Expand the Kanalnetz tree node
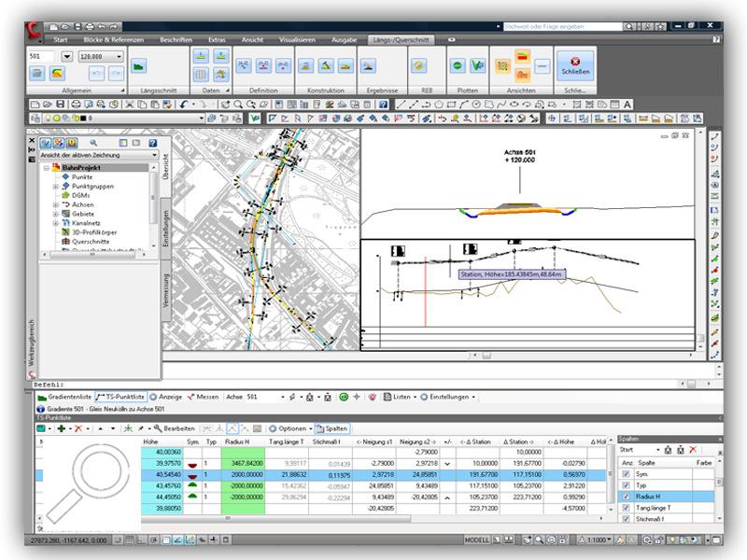 pos(56,223)
